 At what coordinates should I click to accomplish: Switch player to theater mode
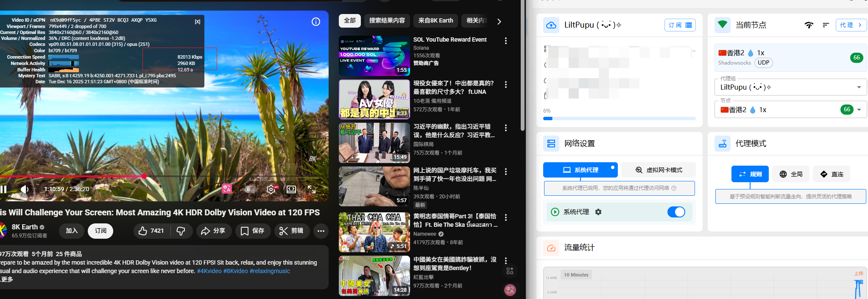(x=291, y=189)
